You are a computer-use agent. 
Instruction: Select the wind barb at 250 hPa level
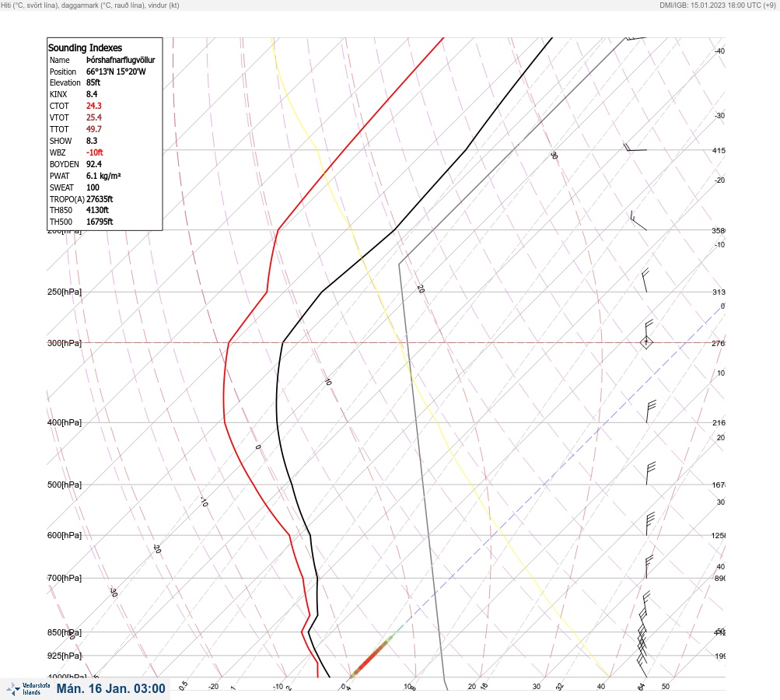[645, 280]
